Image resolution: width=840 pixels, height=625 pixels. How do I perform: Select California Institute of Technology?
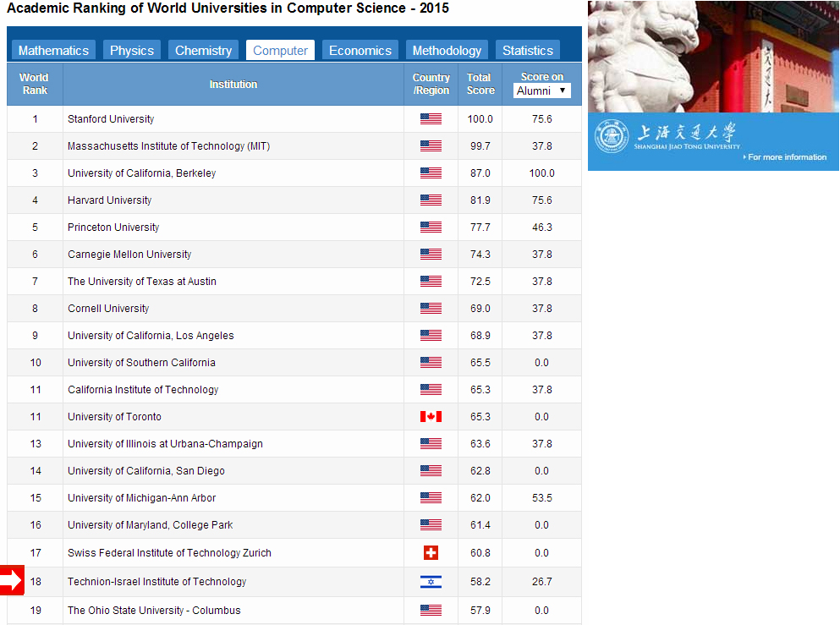coord(143,389)
